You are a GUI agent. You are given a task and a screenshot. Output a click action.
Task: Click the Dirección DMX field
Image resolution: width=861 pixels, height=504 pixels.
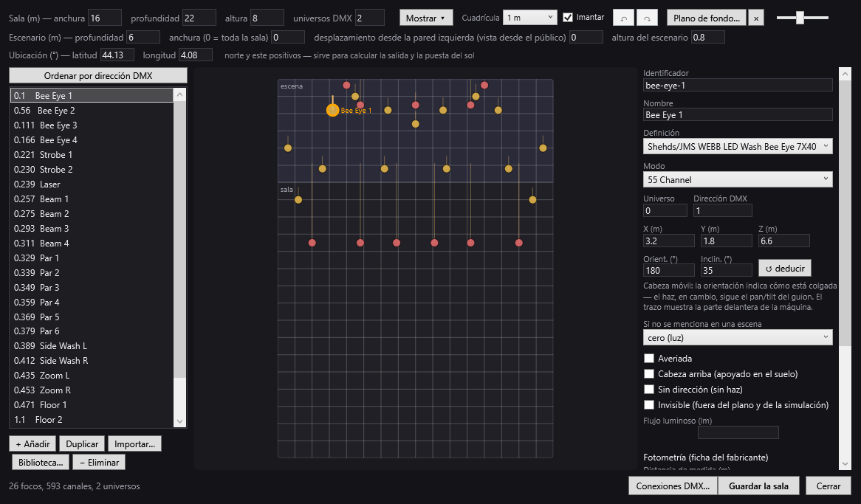pyautogui.click(x=723, y=210)
